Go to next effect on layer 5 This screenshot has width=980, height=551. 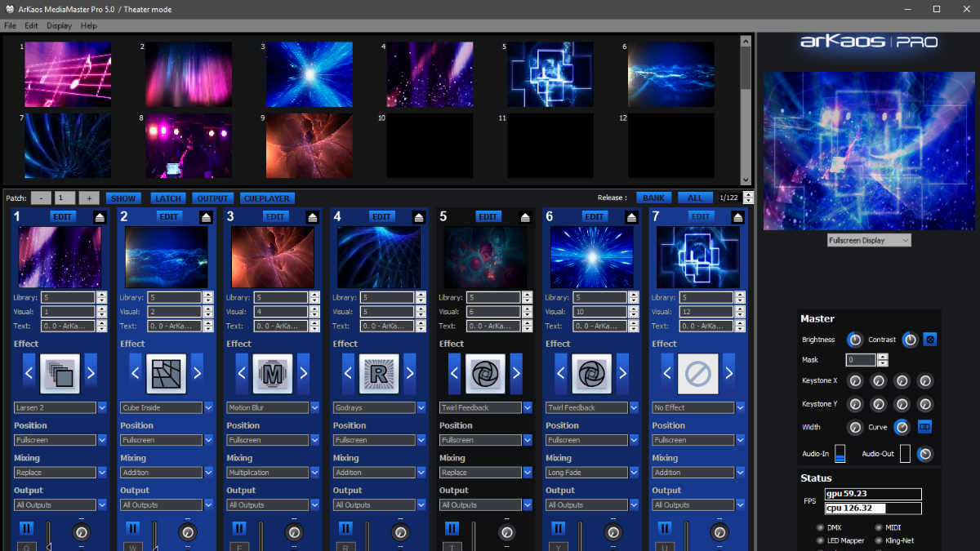point(516,374)
